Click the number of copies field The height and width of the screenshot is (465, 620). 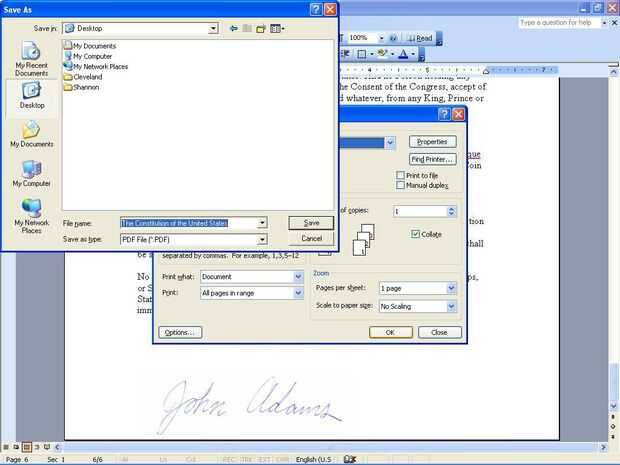420,212
